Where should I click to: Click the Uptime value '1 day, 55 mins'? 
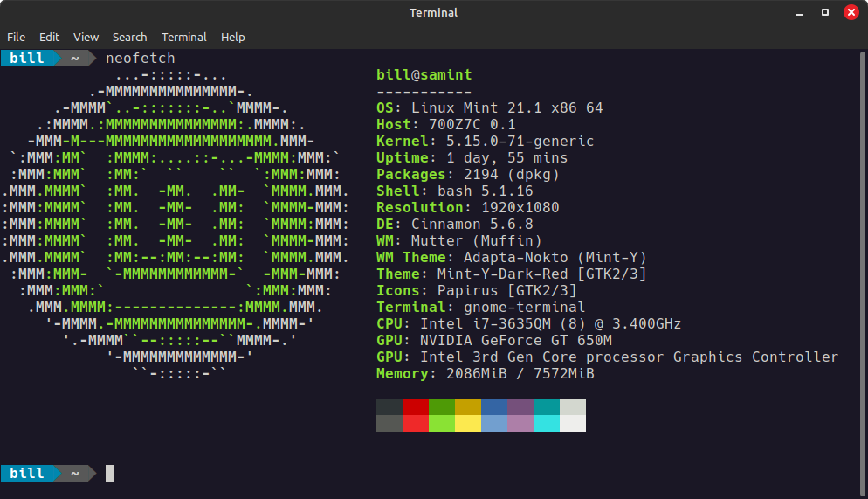(506, 158)
